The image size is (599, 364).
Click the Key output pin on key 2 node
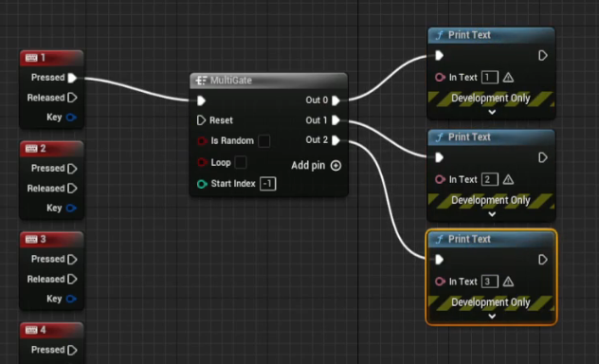(x=71, y=209)
